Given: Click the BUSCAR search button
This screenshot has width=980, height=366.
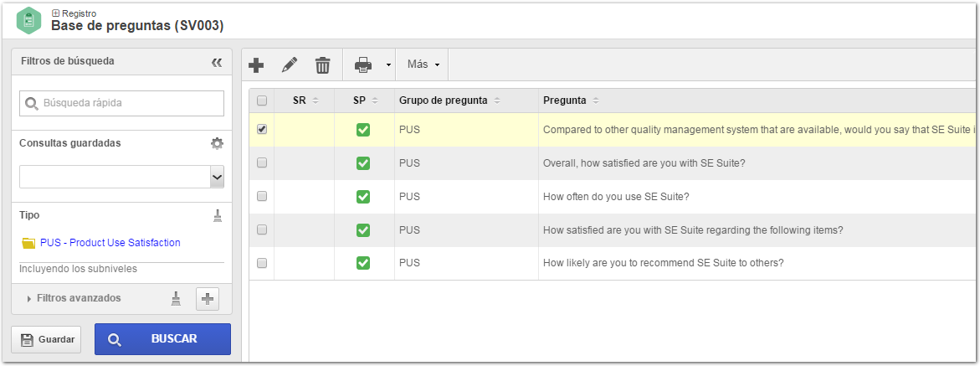Looking at the screenshot, I should (162, 339).
